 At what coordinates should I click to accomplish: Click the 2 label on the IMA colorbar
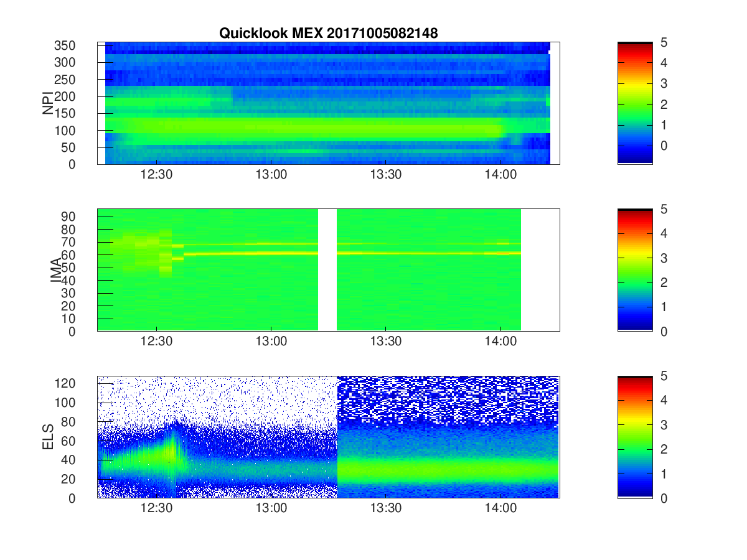[663, 282]
